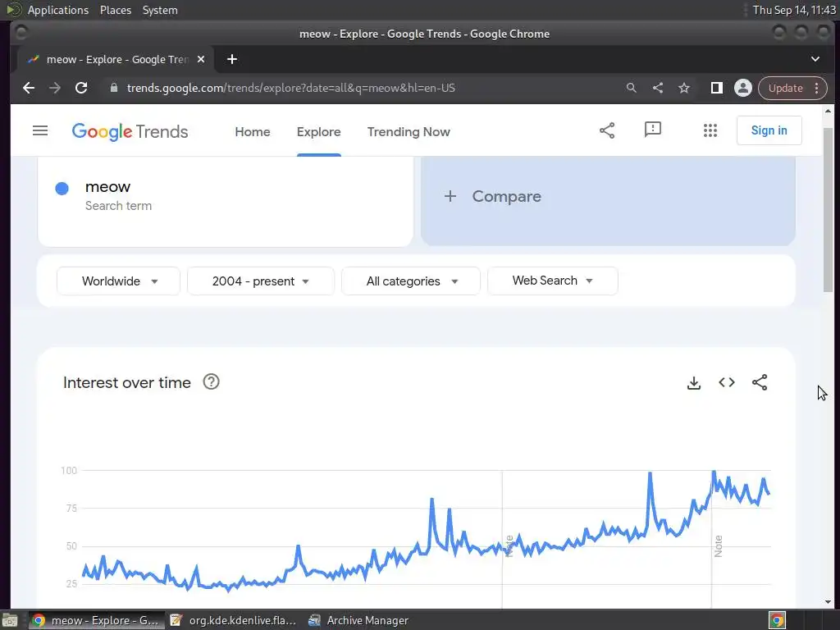Viewport: 840px width, 630px height.
Task: Open the Applications menu
Action: 58,10
